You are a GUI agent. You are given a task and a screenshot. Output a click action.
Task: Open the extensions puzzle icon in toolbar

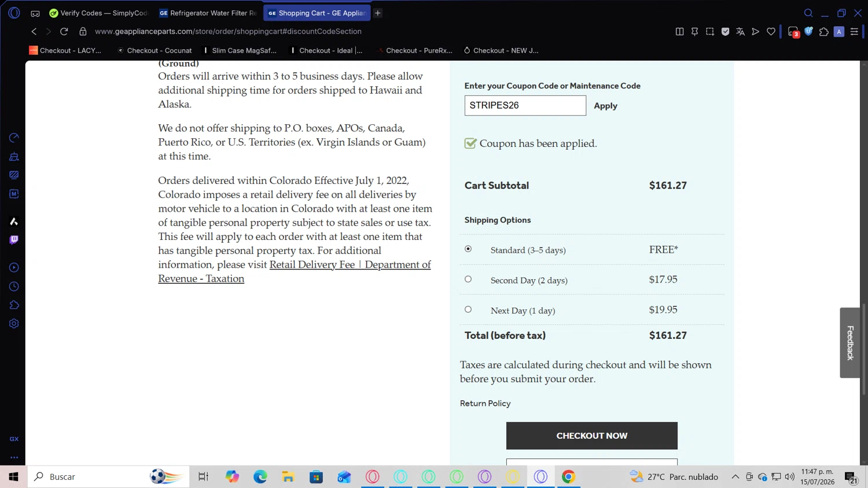(823, 31)
